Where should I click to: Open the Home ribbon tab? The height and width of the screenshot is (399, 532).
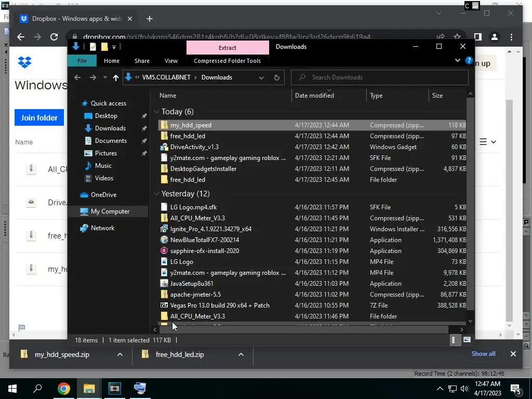pyautogui.click(x=112, y=61)
